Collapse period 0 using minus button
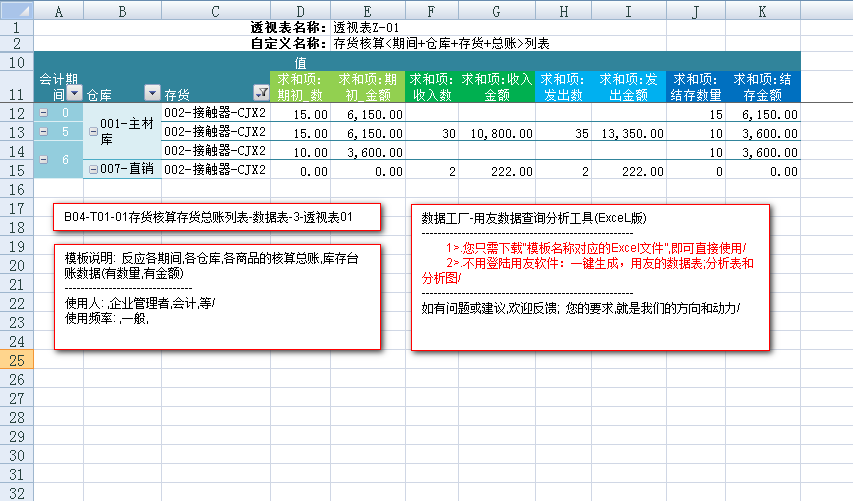The height and width of the screenshot is (501, 853). pos(43,114)
